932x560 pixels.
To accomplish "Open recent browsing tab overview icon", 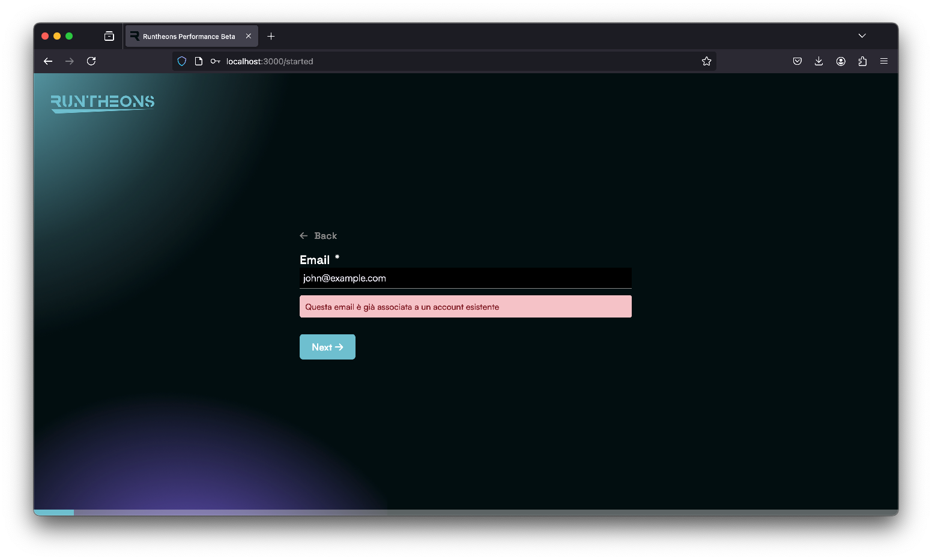I will pyautogui.click(x=109, y=36).
